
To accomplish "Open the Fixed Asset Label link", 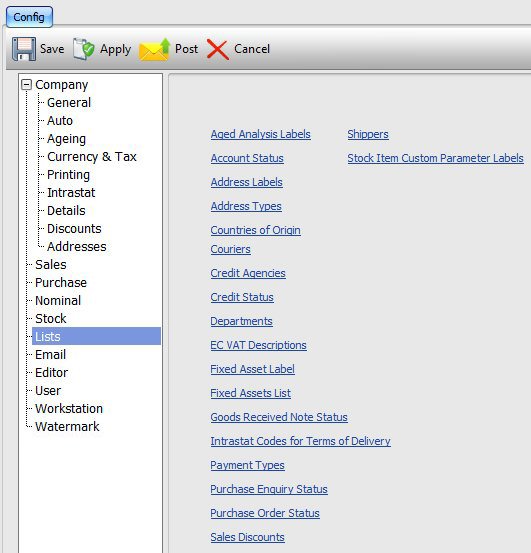I will point(252,369).
